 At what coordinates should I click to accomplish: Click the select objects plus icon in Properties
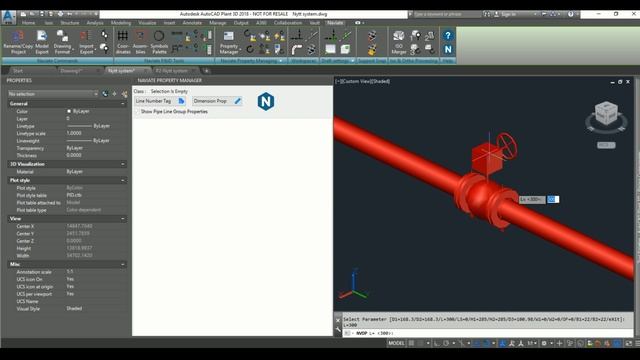click(x=115, y=94)
